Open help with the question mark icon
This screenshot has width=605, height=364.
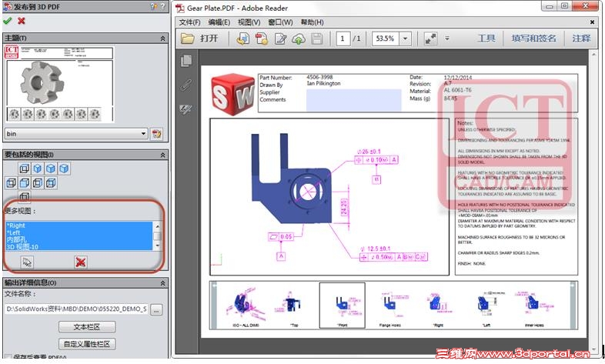point(163,6)
